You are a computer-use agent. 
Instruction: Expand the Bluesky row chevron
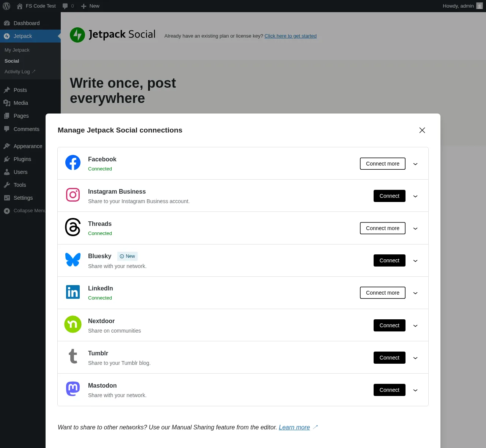click(x=415, y=261)
